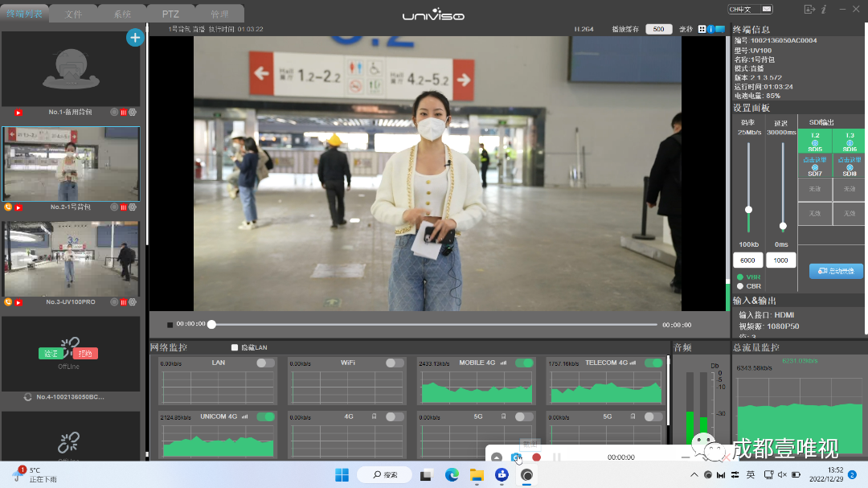Image resolution: width=868 pixels, height=488 pixels.
Task: Toggle the WiFi network switch
Action: [x=395, y=363]
